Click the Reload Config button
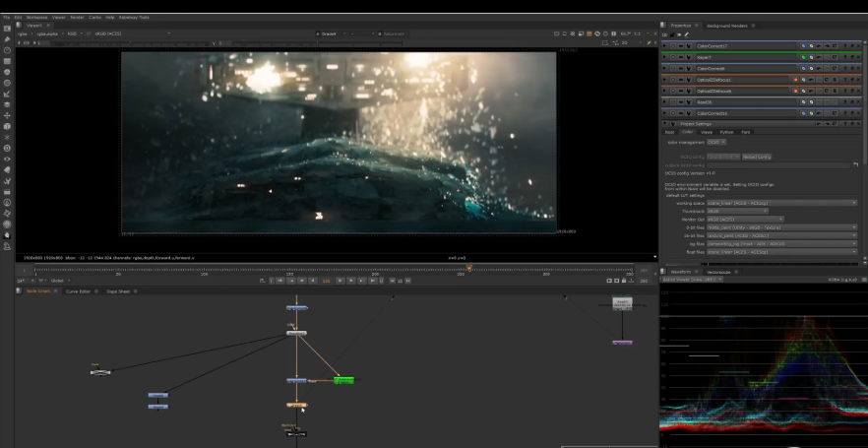Image resolution: width=868 pixels, height=448 pixels. point(757,157)
